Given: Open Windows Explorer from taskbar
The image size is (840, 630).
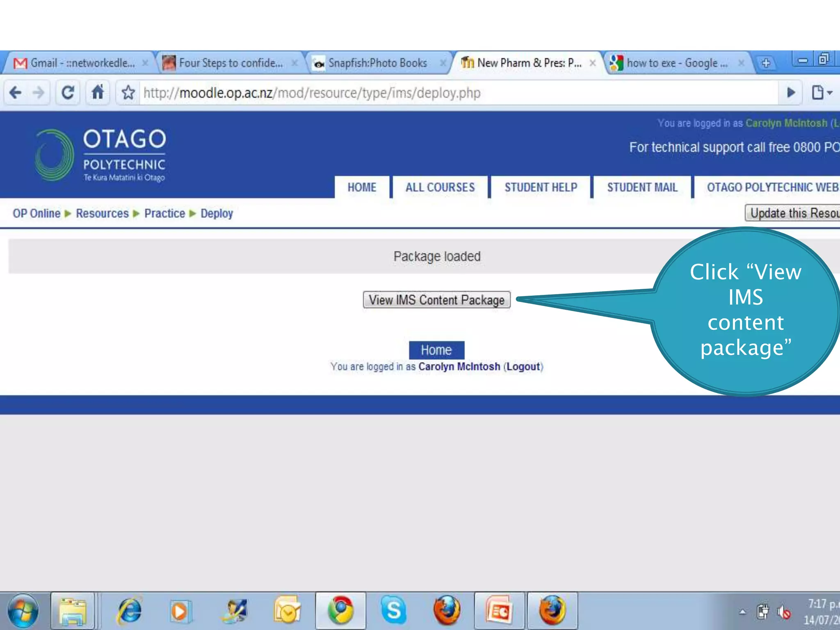Looking at the screenshot, I should 73,611.
